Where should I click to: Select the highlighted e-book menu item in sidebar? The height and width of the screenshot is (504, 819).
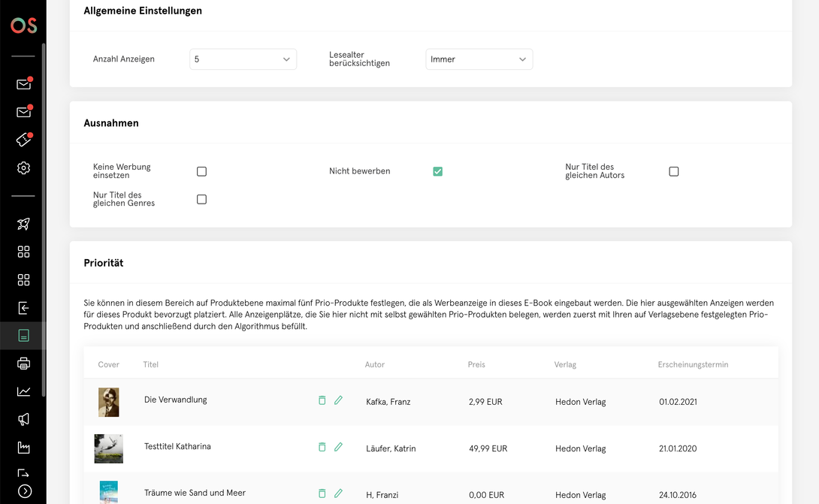pos(23,335)
